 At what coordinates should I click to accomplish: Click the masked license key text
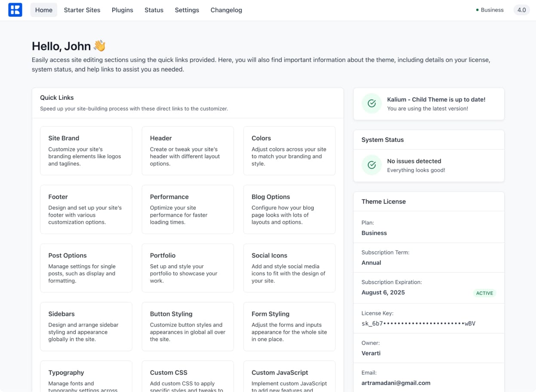pos(418,324)
